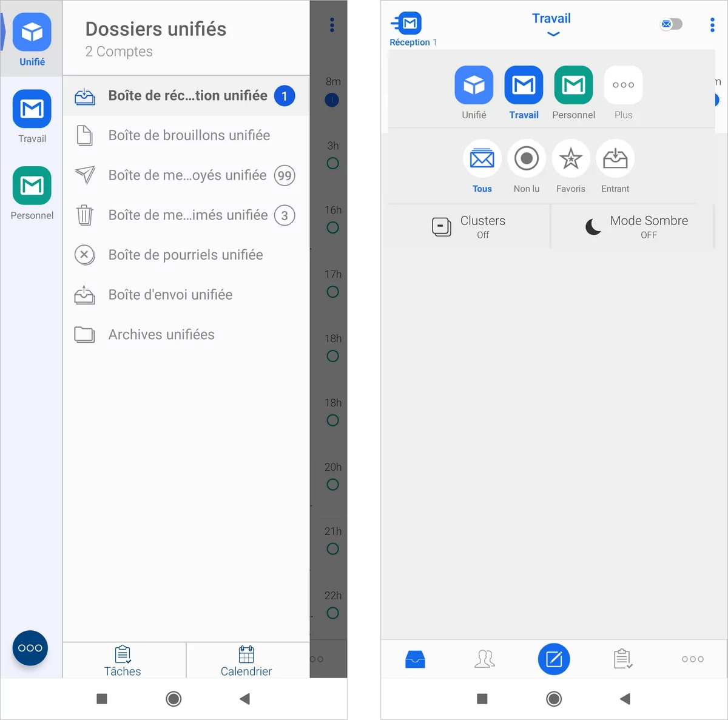Open Calendrier at bottom of drawer
Screen dimensions: 728x720
(246, 661)
